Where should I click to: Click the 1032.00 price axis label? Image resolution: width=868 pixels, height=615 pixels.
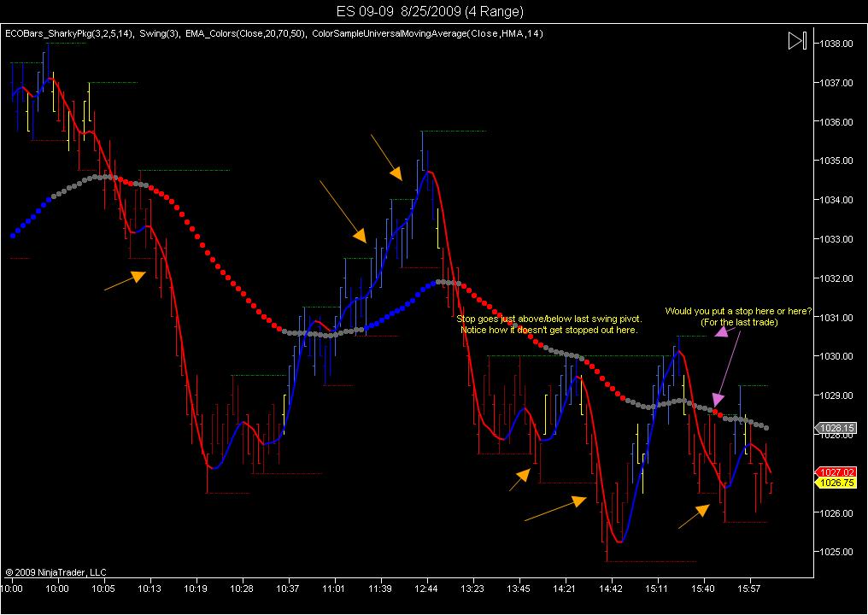click(836, 278)
